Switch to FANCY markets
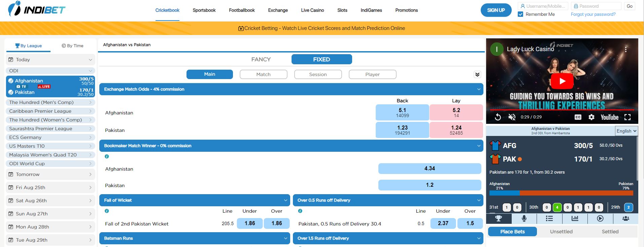This screenshot has height=247, width=644. point(261,59)
